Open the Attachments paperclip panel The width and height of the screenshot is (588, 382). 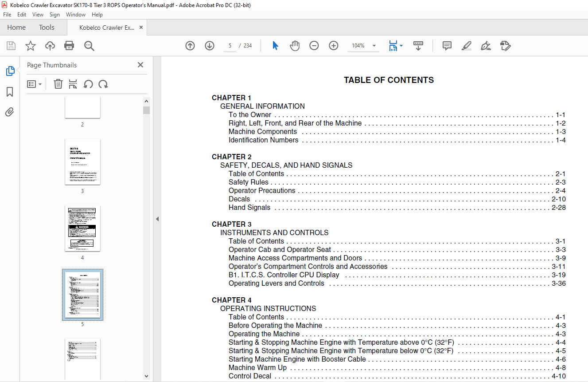[x=10, y=112]
